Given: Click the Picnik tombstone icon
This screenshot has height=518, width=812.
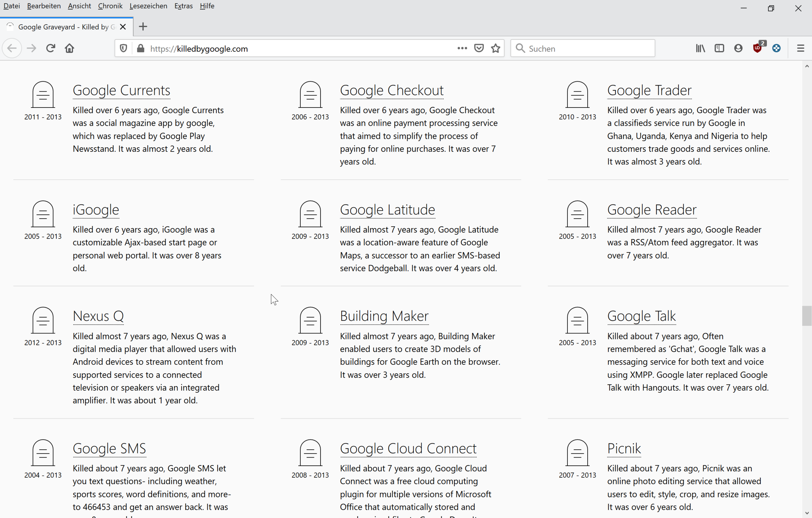Looking at the screenshot, I should [x=577, y=453].
